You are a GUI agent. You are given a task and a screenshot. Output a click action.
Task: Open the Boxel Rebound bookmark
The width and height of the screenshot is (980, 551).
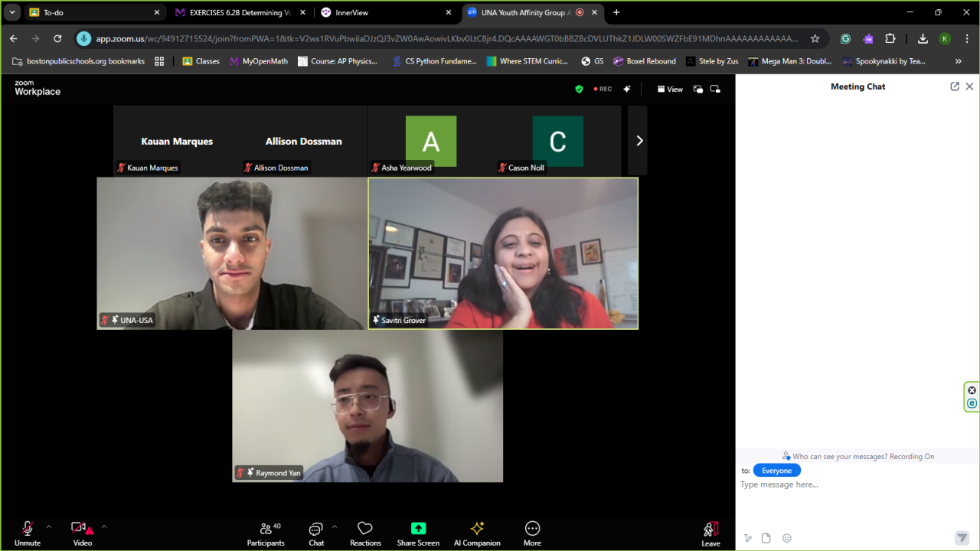coord(644,61)
